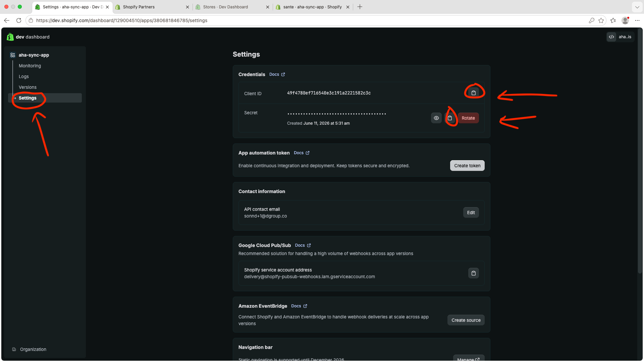Open Amazon EventBridge Docs link
Screen dimensions: 644x362
point(299,306)
